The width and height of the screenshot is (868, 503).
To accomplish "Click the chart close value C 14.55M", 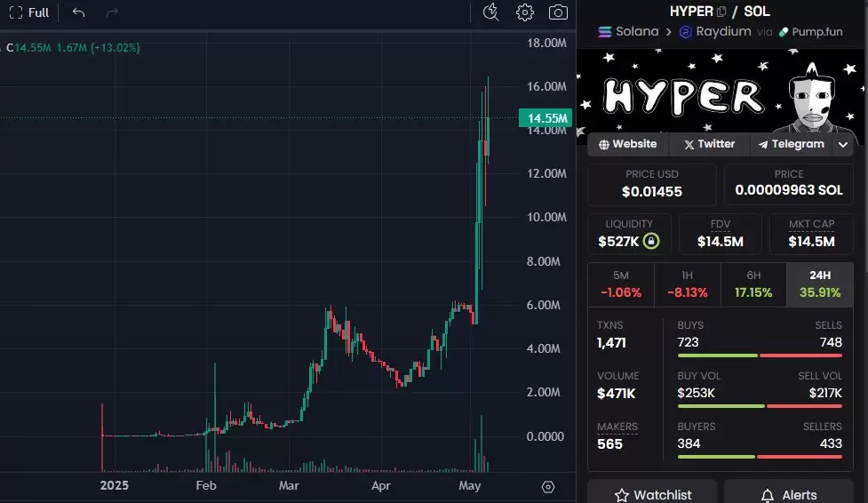I will [28, 48].
